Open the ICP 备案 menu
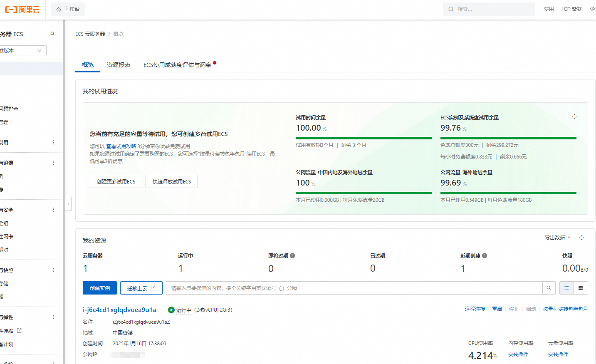 click(x=572, y=9)
